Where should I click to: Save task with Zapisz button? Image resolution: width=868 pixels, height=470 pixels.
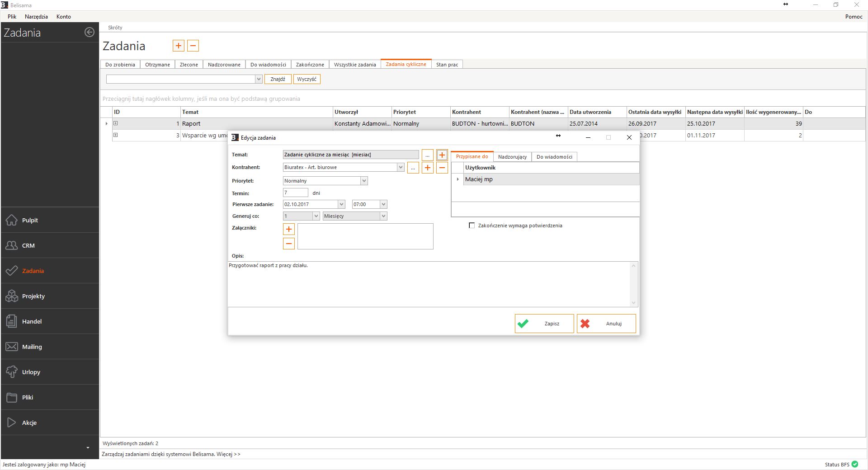[544, 324]
